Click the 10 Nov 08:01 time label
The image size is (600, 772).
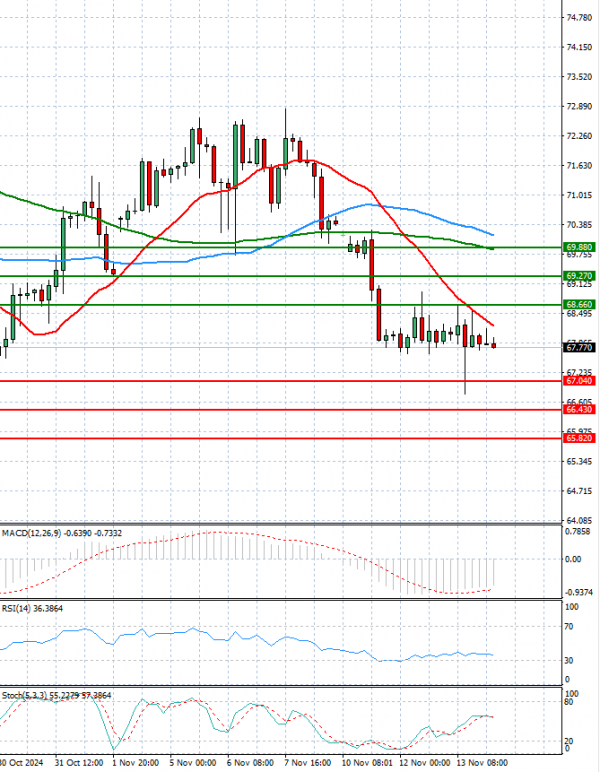(x=368, y=763)
